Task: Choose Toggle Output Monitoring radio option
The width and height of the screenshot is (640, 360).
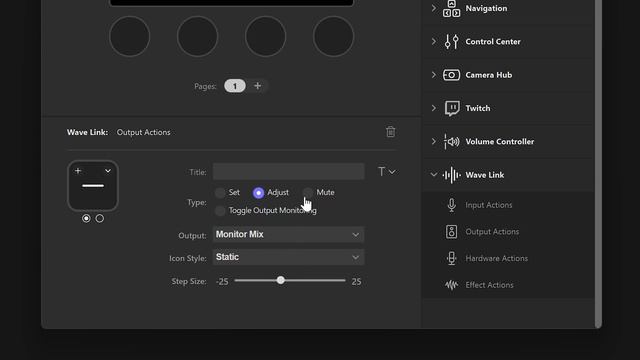Action: pos(220,211)
